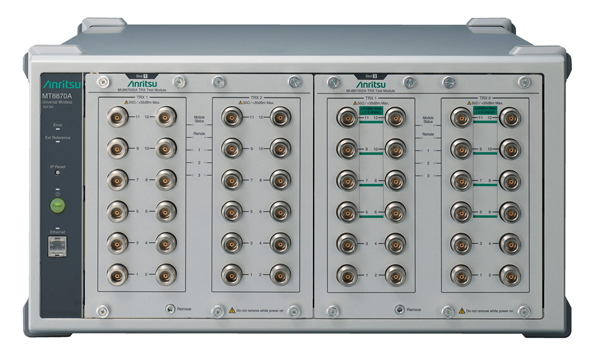The width and height of the screenshot is (599, 363).
Task: Click the Error indicator LED
Action: [x=58, y=129]
